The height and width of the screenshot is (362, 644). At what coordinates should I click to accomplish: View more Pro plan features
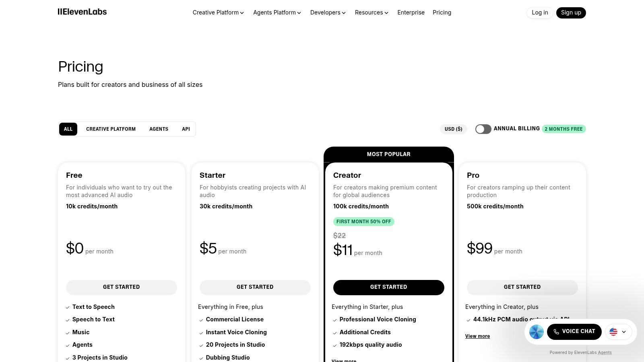[x=477, y=336]
